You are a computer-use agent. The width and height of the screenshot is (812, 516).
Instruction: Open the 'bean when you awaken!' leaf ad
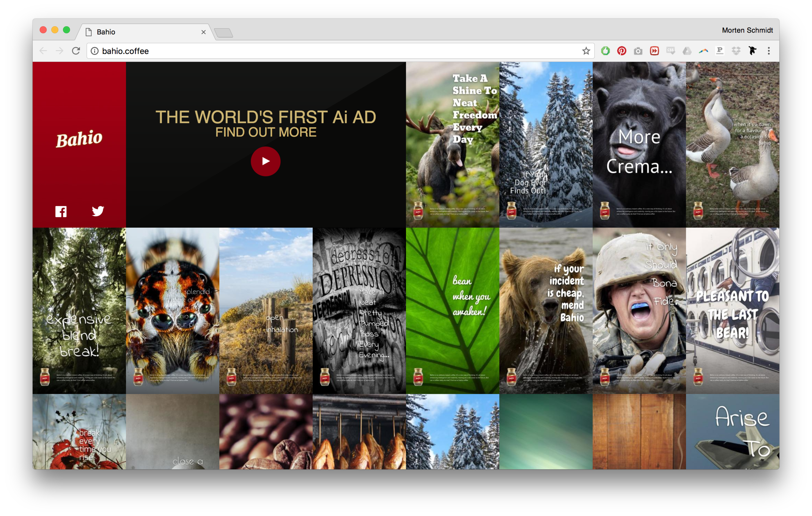coord(452,311)
